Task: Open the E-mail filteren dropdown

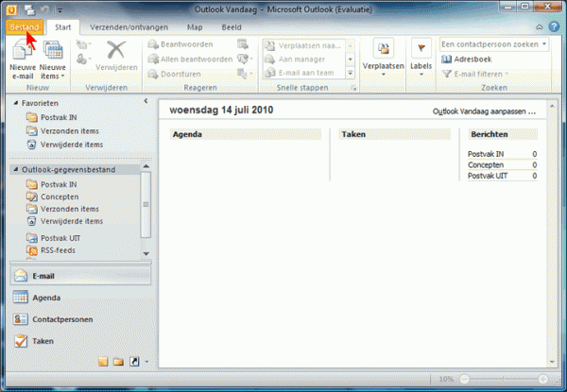Action: point(475,74)
